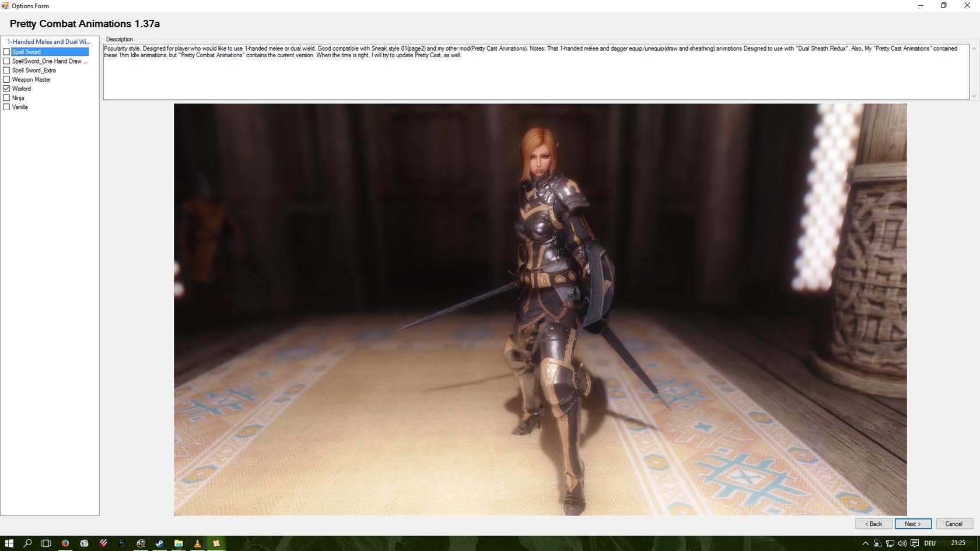Image resolution: width=980 pixels, height=551 pixels.
Task: Minimize the Options Form window
Action: pos(921,6)
